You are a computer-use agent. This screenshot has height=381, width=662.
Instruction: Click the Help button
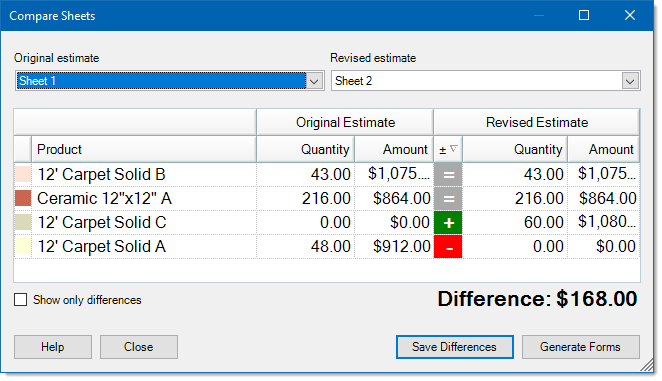(53, 347)
